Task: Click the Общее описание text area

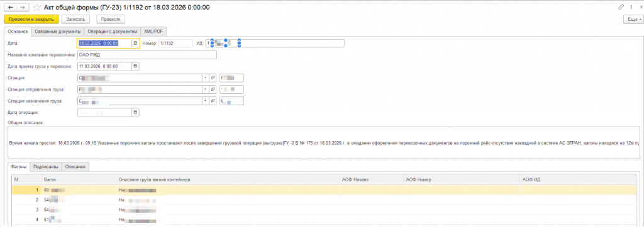Action: (x=324, y=143)
